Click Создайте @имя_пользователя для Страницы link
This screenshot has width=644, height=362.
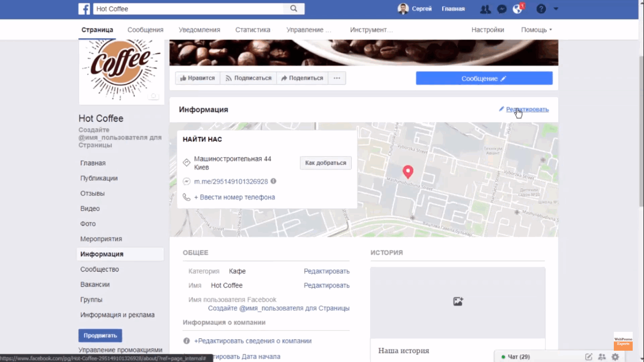tap(279, 308)
